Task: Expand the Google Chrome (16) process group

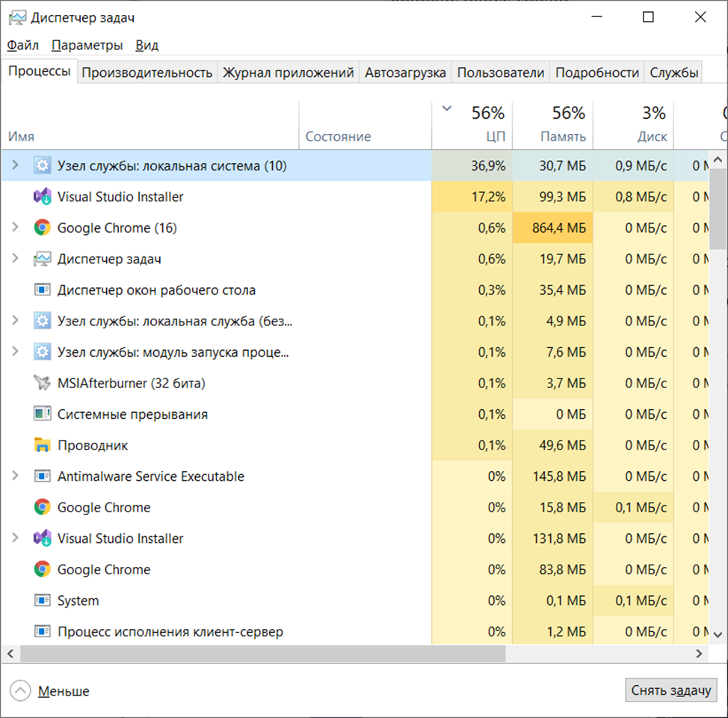Action: [x=16, y=227]
